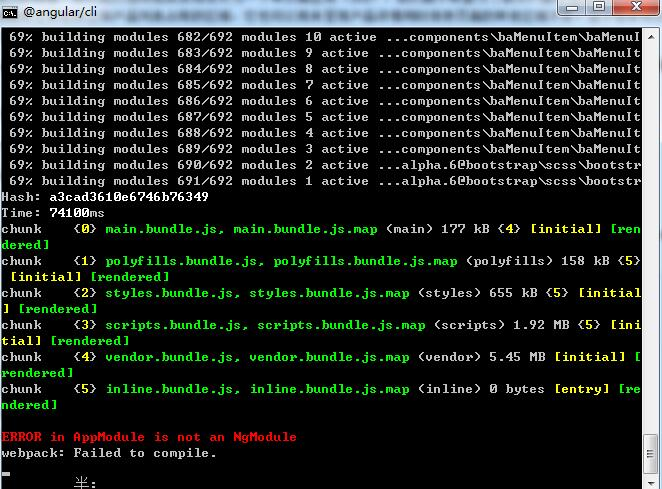Click the '691/692' module count

pos(205,181)
